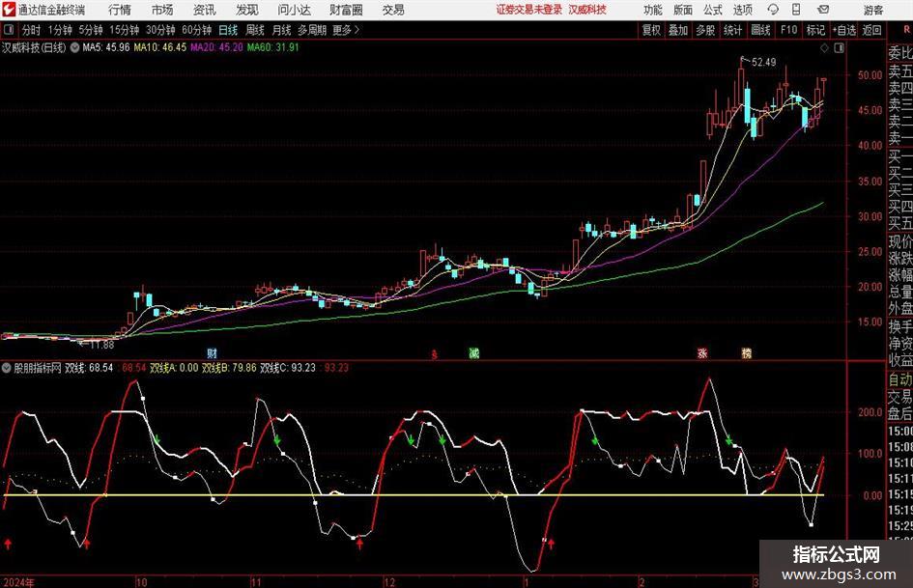Switch to the 周线 weekly tab
This screenshot has height=588, width=913.
(255, 30)
